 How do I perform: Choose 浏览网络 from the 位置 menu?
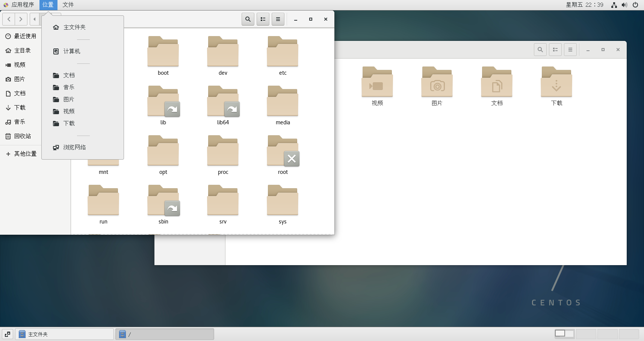pos(83,147)
